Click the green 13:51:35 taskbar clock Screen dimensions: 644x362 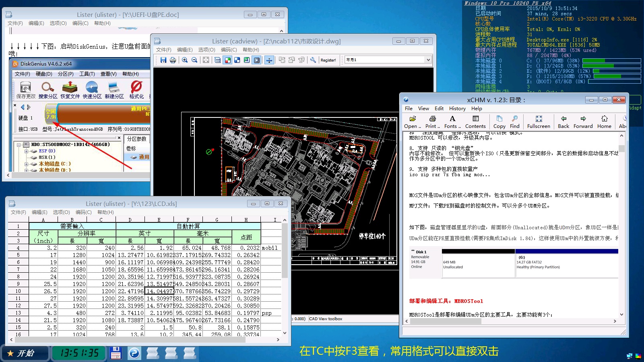79,353
